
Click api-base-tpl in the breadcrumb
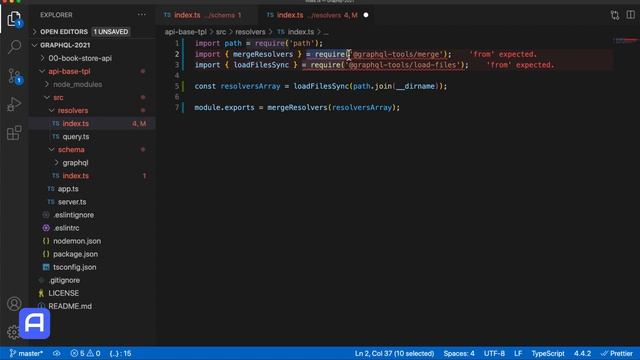(x=185, y=32)
